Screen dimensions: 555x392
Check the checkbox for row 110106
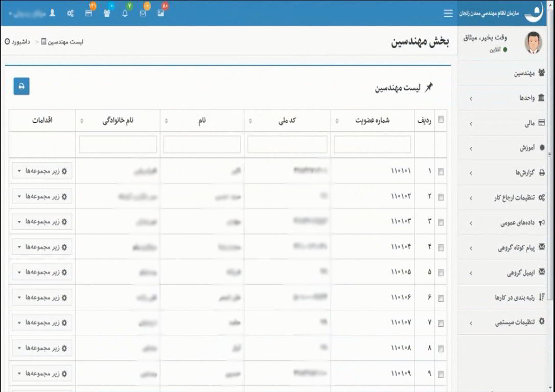coord(441,298)
